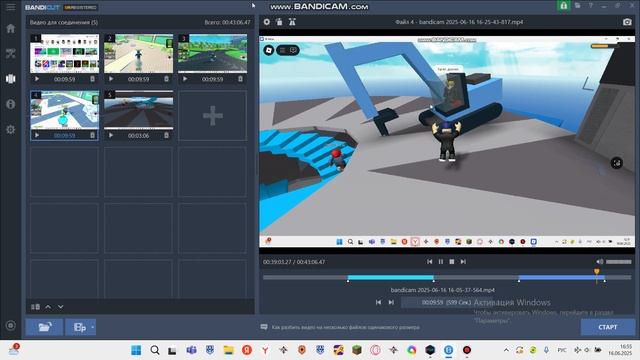Delete clip 1 with its trash icon

[x=92, y=79]
